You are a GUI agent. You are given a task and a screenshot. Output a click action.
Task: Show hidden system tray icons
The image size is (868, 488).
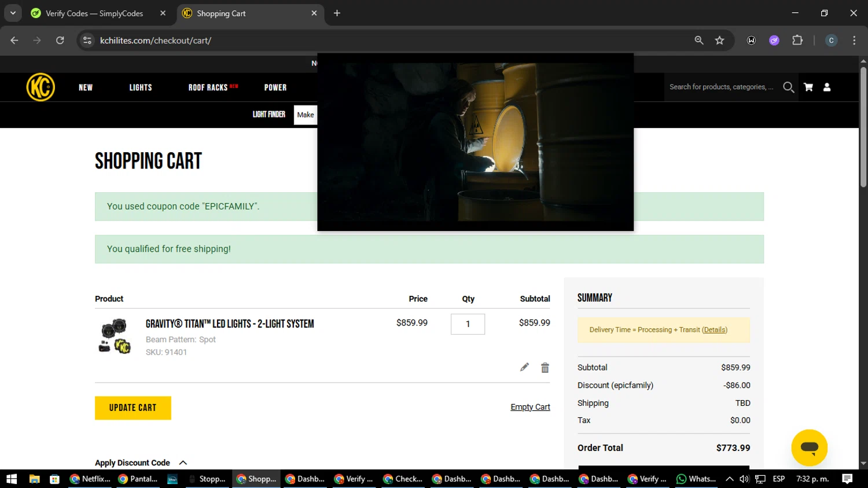[x=730, y=479]
